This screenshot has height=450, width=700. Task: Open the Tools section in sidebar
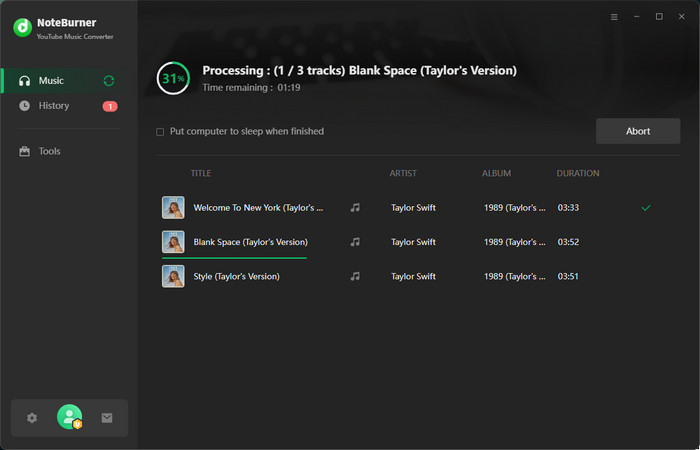49,151
